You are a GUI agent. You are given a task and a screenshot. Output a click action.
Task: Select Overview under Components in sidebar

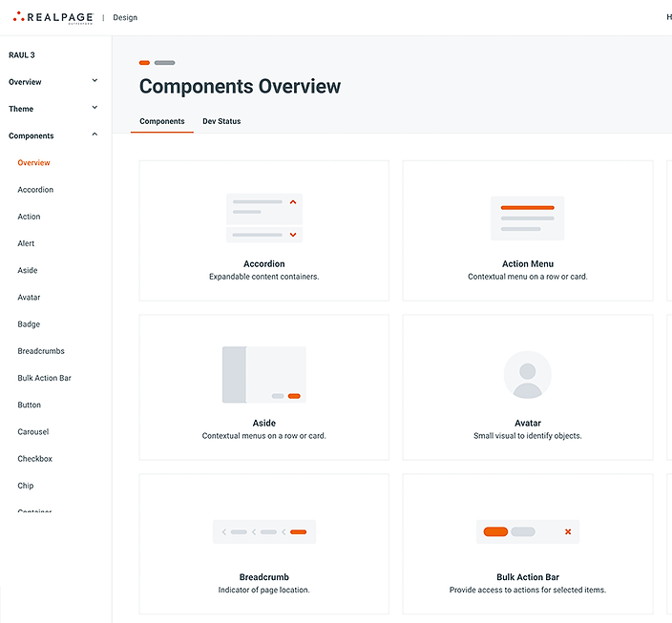coord(33,163)
